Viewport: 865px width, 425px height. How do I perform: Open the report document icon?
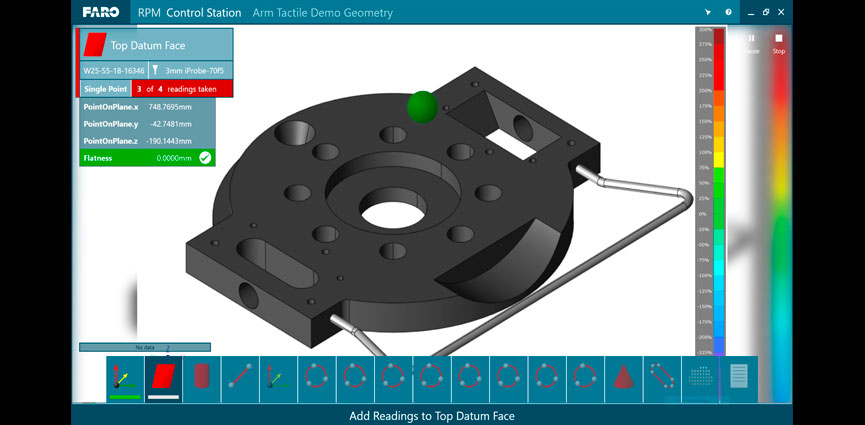tap(739, 378)
